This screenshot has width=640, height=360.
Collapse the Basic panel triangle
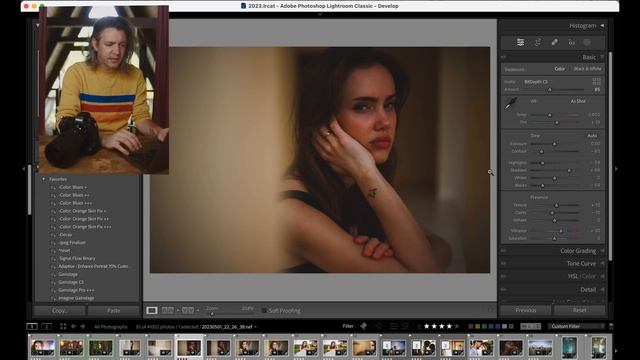[602, 57]
